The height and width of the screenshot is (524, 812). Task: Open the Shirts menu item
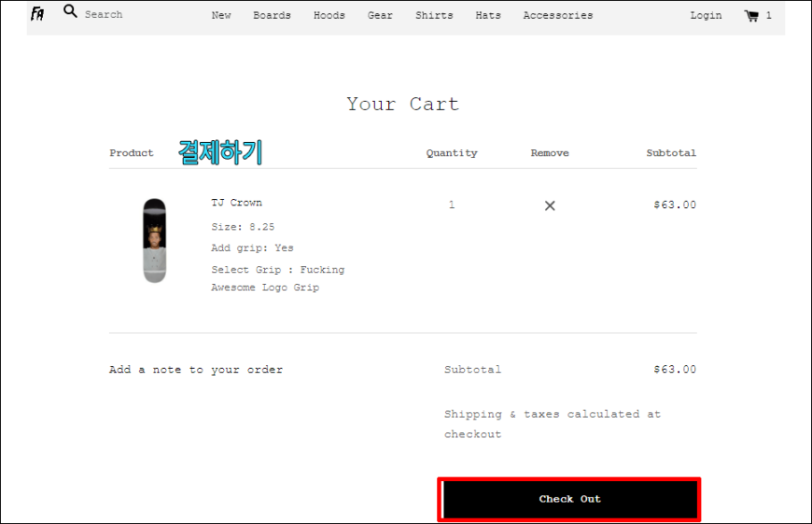[x=434, y=16]
